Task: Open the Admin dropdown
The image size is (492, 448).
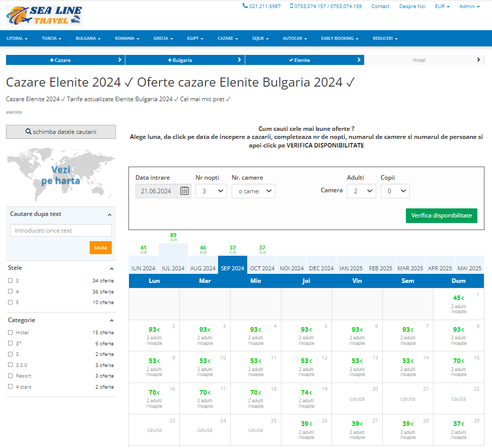Action: (x=469, y=6)
